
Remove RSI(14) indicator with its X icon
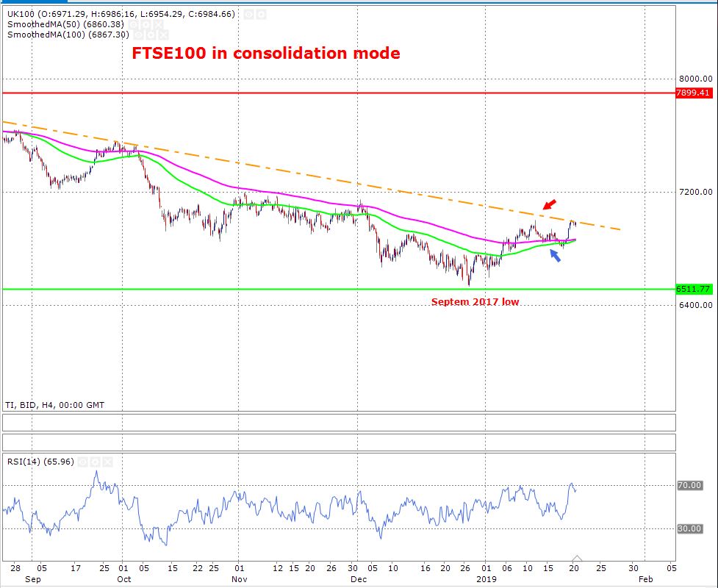(107, 462)
